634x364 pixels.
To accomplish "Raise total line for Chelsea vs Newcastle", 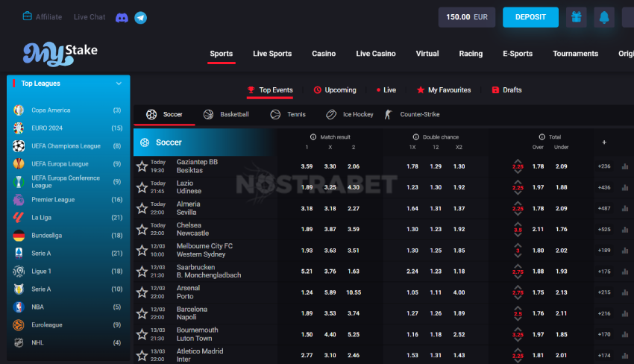I will pyautogui.click(x=518, y=224).
